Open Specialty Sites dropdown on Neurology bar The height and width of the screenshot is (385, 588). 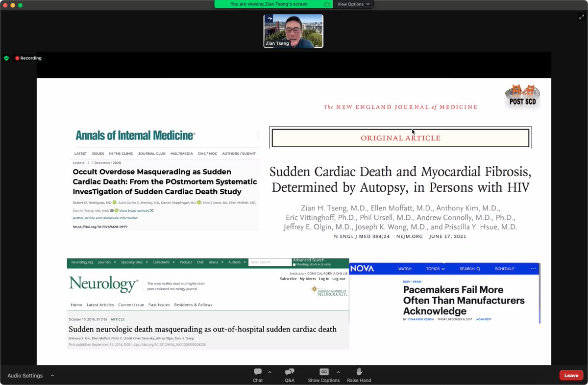(134, 262)
